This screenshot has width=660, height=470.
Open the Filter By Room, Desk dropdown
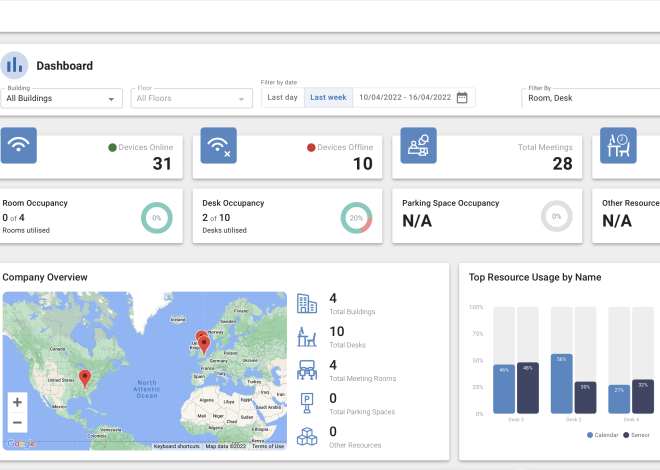(591, 98)
